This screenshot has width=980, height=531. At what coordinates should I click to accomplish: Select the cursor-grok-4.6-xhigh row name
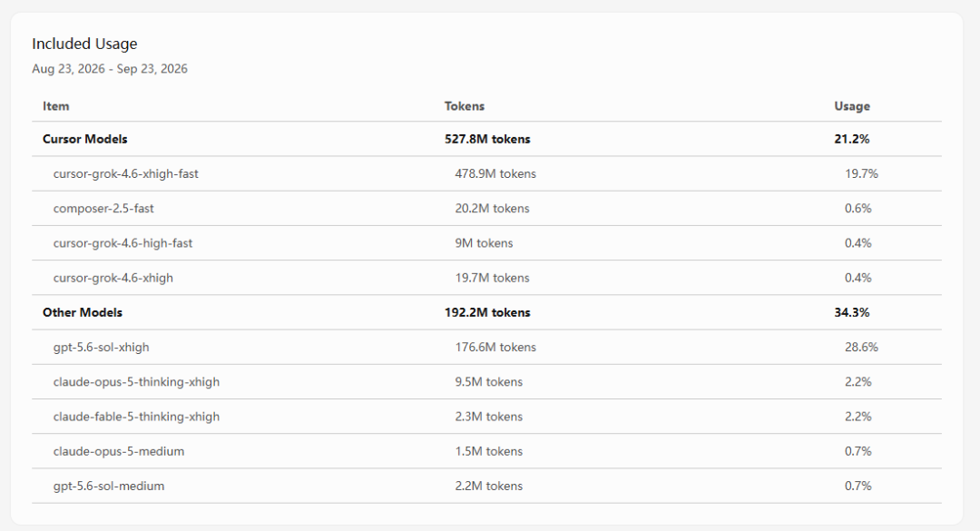click(113, 278)
